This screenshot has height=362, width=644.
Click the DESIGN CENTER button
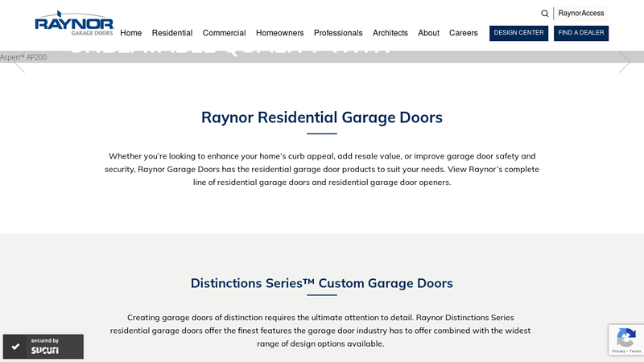click(518, 33)
